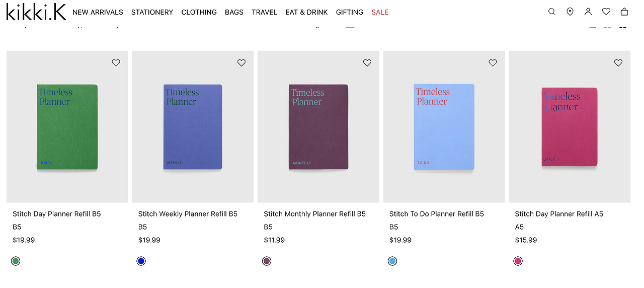
Task: Open Stitch Weekly Planner Refill B5 link
Action: coord(188,214)
